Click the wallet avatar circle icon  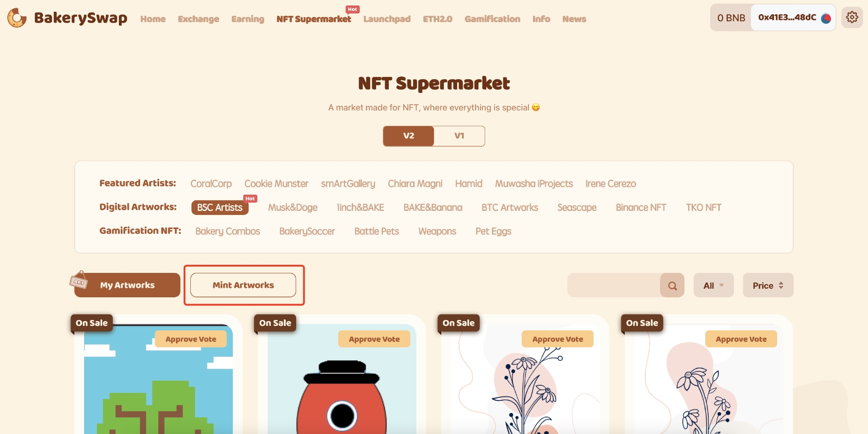[x=826, y=19]
